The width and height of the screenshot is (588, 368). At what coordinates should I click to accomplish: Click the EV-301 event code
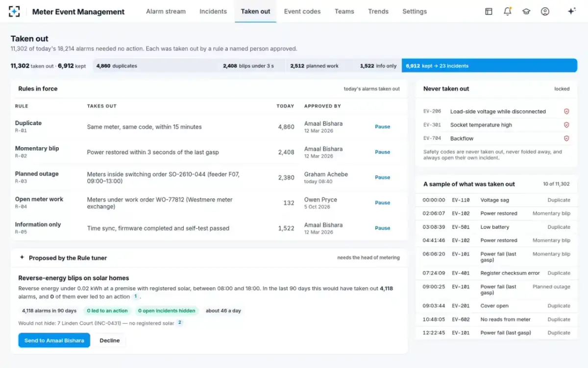[432, 125]
